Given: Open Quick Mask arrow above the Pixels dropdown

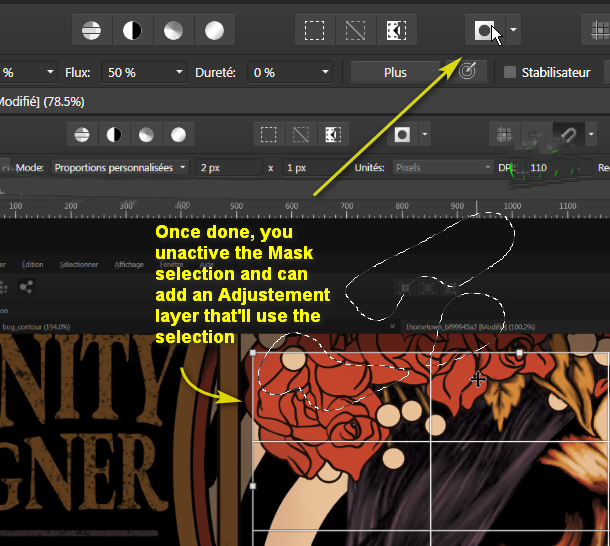Looking at the screenshot, I should point(425,135).
